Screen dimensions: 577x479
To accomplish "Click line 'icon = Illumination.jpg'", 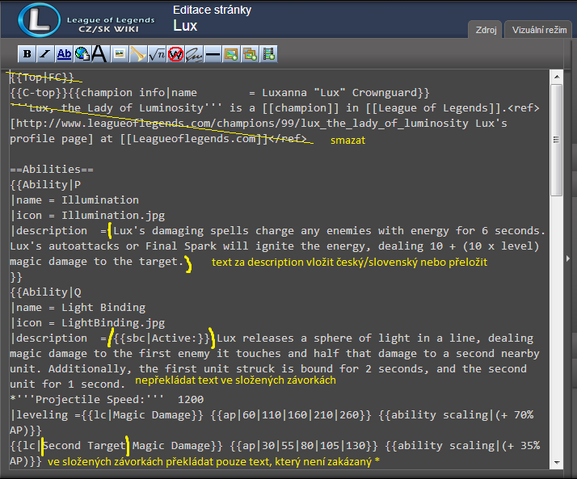I will (x=88, y=216).
